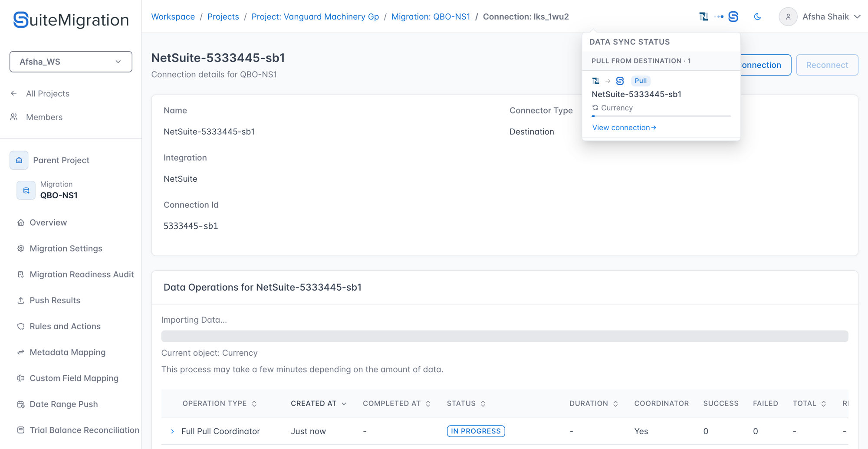This screenshot has height=449, width=868.
Task: Click the Connection Id value 5333445-sb1
Action: point(191,226)
